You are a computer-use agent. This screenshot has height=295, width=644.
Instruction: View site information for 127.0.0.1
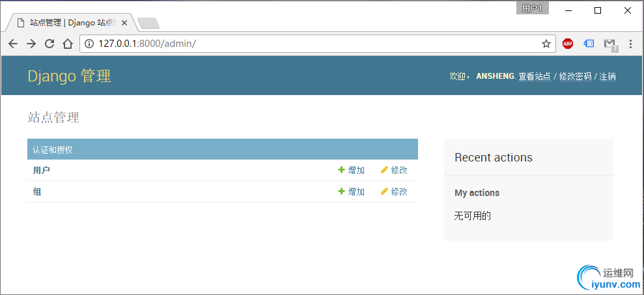[89, 44]
